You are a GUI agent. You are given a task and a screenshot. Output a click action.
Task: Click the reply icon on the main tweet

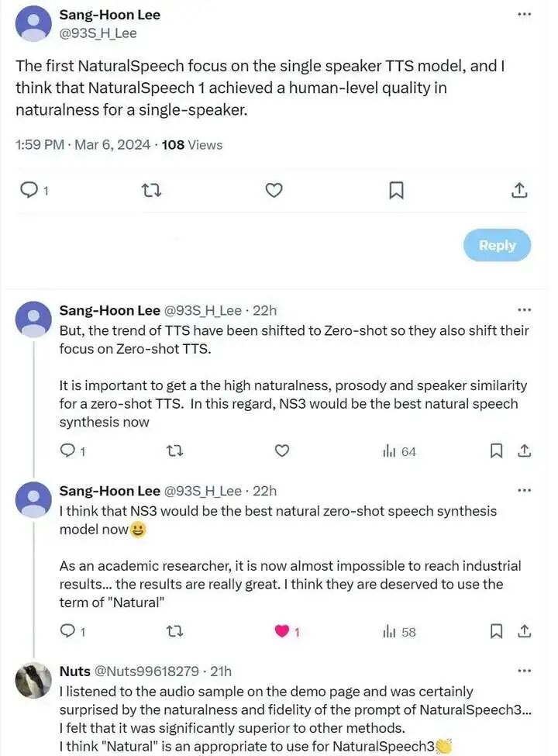click(29, 191)
